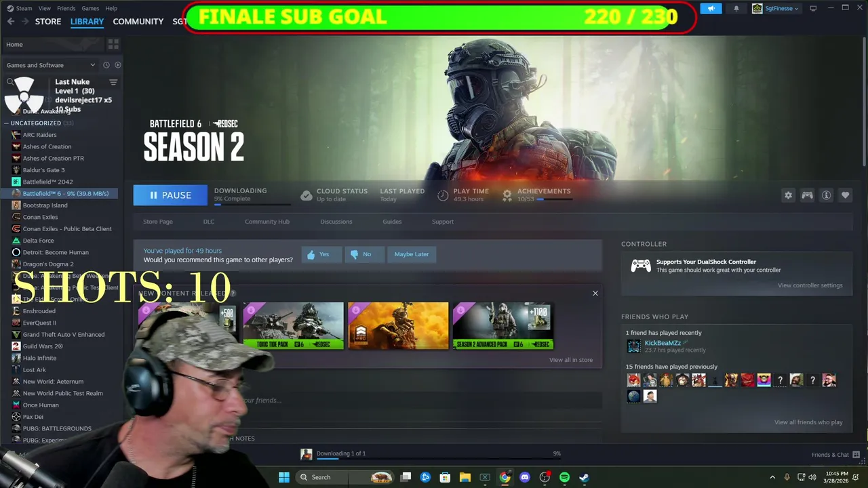This screenshot has width=868, height=488.
Task: Select Once Human in library list
Action: pyautogui.click(x=41, y=405)
